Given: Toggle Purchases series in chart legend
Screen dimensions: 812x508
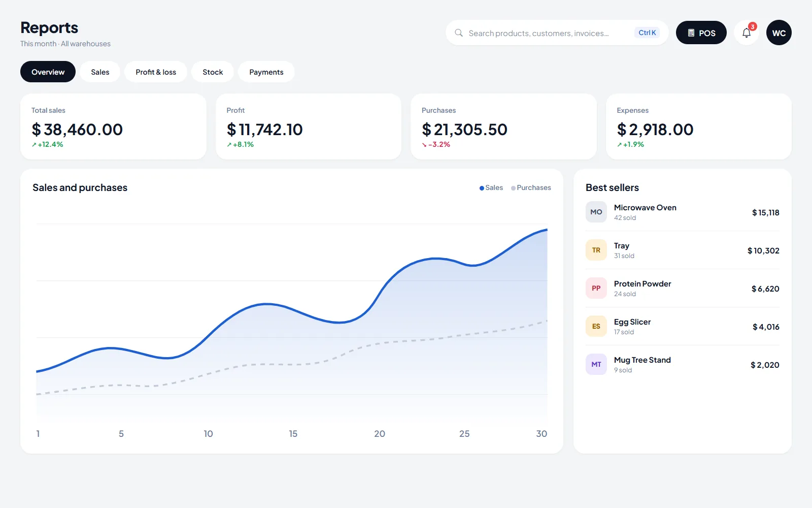Looking at the screenshot, I should (531, 188).
